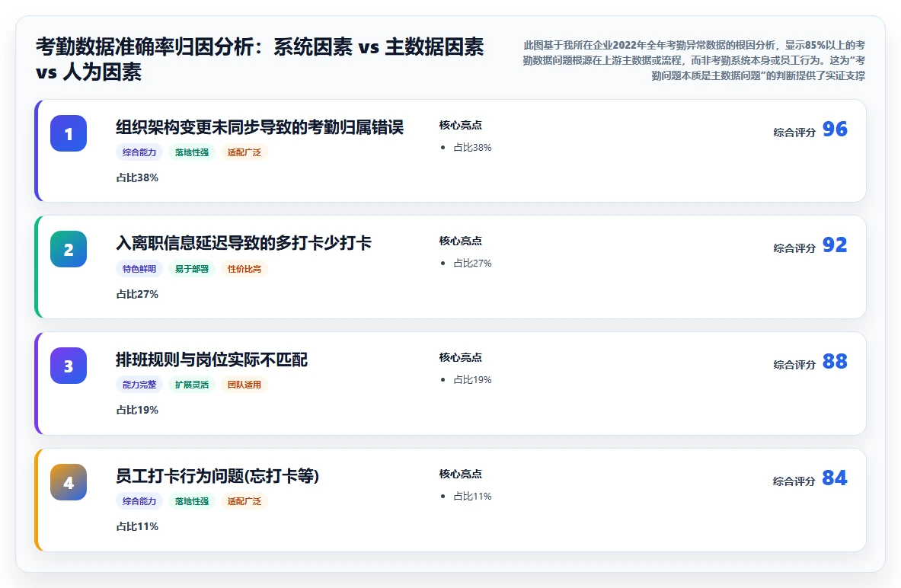Click the 易于部署 tag
Viewport: 901px width, 588px height.
tap(192, 268)
